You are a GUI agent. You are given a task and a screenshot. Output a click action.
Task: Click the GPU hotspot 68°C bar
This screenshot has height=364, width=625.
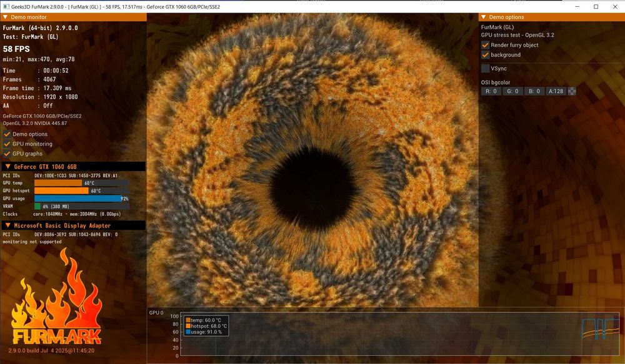(x=82, y=191)
